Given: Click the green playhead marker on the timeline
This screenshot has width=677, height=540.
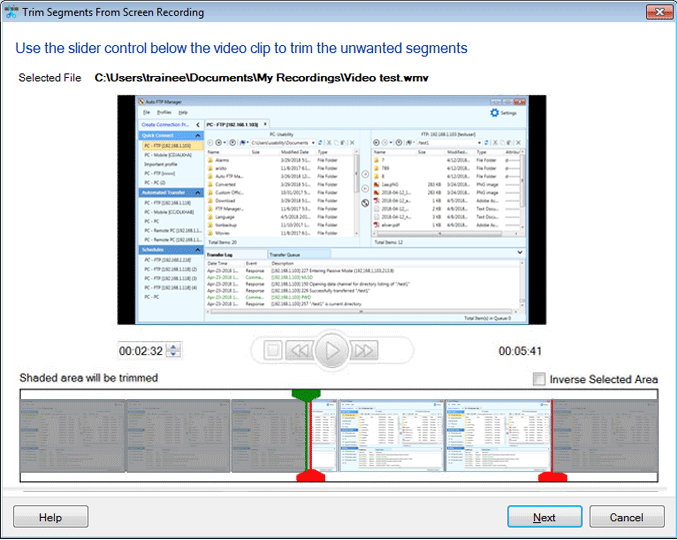Looking at the screenshot, I should [305, 396].
